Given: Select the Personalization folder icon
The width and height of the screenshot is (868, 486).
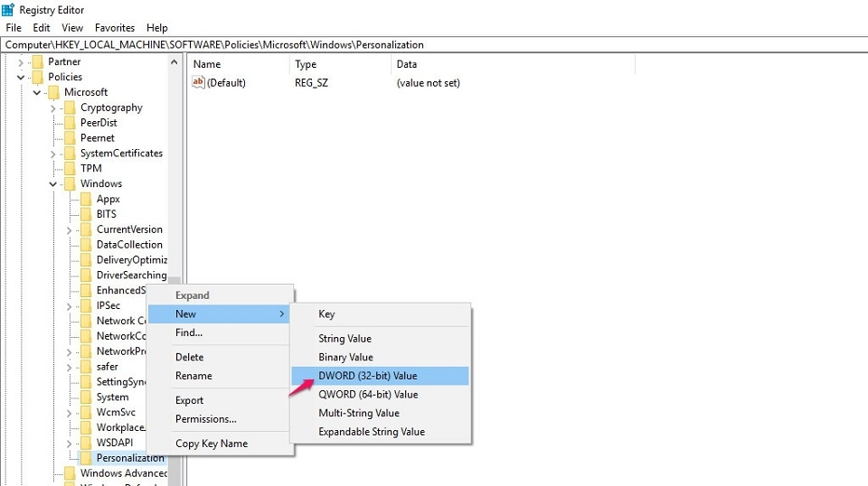Looking at the screenshot, I should pos(86,458).
